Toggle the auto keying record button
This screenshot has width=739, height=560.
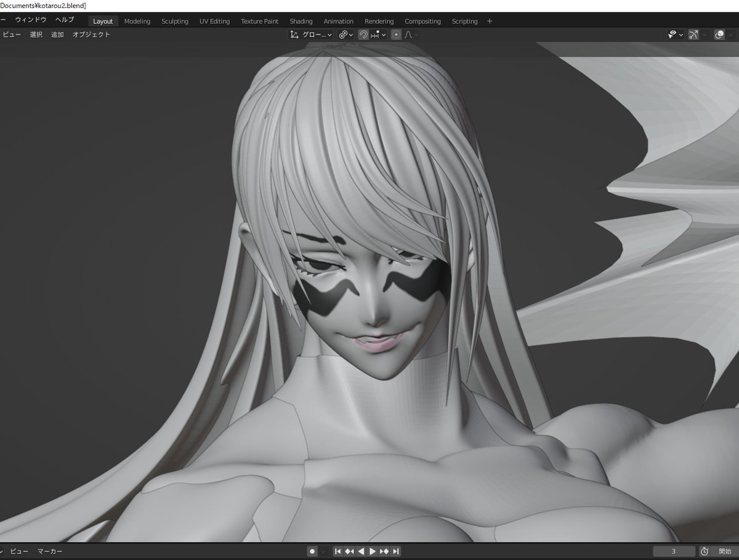tap(312, 551)
